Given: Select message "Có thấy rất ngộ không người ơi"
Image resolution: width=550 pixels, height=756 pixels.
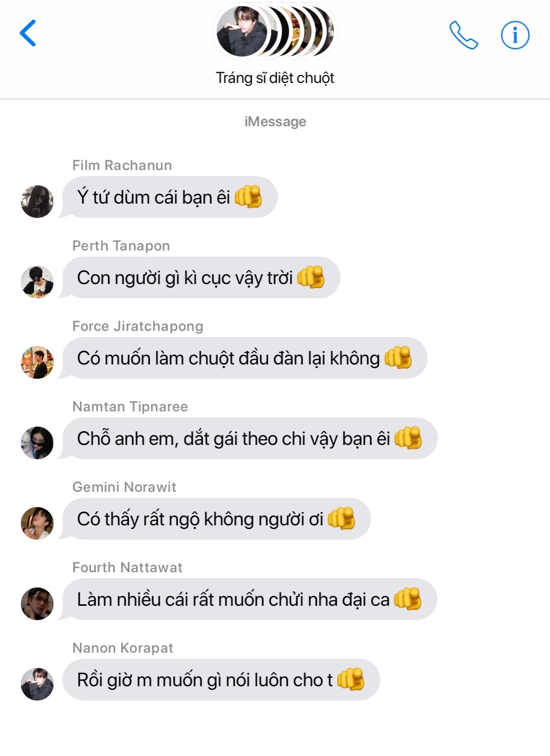Looking at the screenshot, I should [216, 519].
